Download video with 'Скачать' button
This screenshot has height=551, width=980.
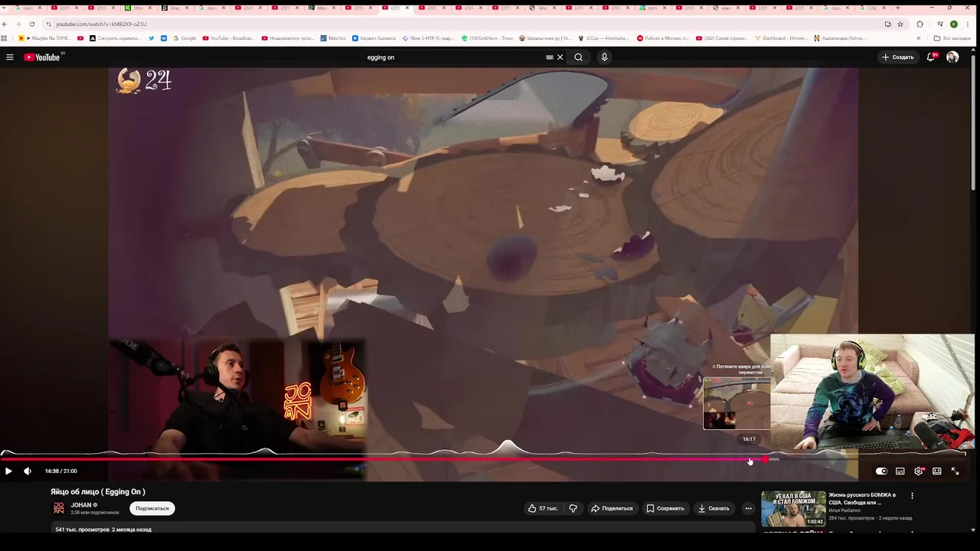click(x=714, y=508)
